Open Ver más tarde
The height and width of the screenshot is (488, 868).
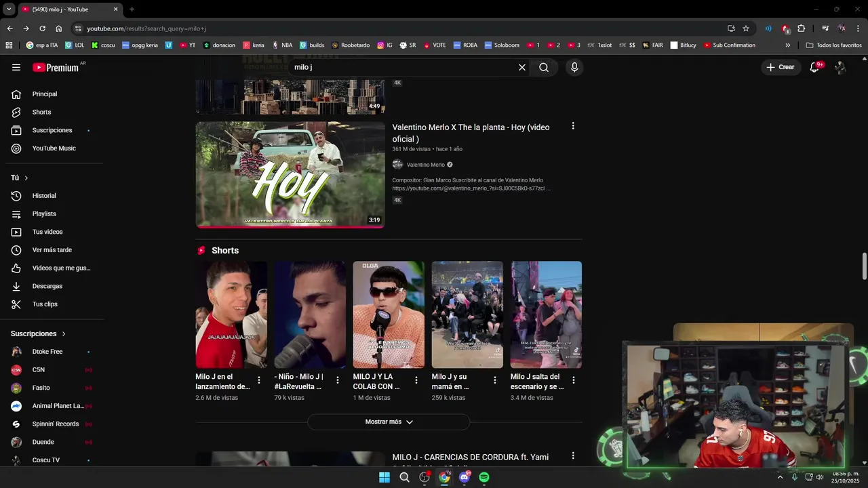tap(52, 250)
